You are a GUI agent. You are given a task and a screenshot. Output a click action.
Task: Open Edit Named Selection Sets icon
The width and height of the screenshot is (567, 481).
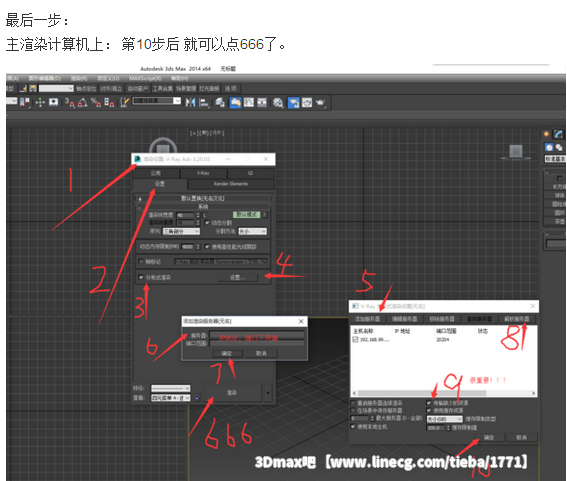(124, 102)
